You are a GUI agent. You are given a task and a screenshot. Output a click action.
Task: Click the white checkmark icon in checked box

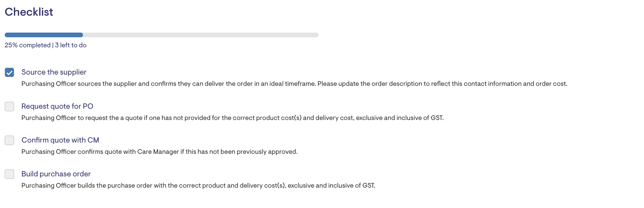point(9,73)
